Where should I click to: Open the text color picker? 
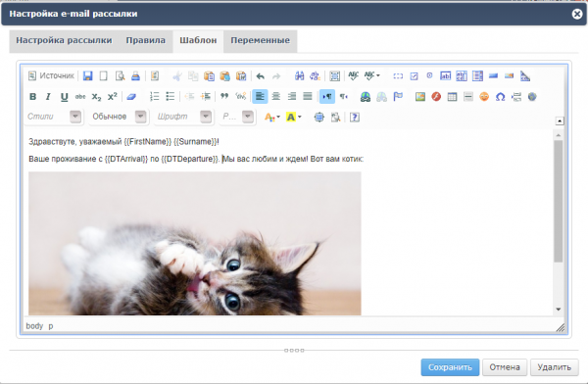tap(272, 117)
